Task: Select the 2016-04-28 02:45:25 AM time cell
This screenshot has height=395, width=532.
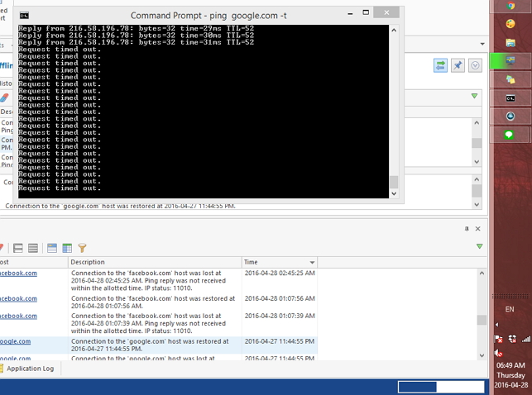Action: click(280, 273)
